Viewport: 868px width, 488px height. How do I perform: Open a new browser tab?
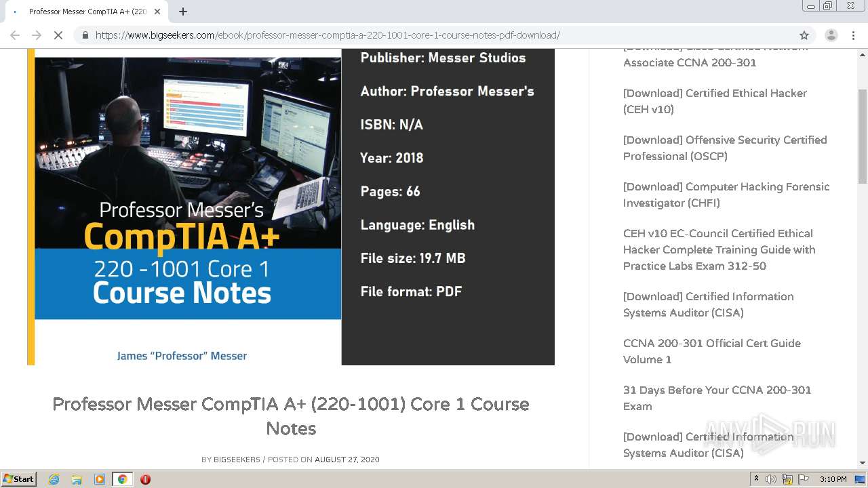[x=183, y=12]
